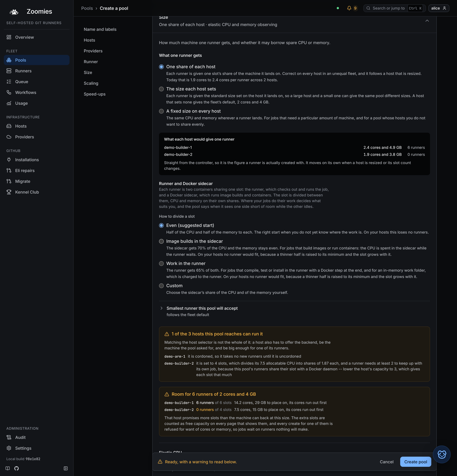457x476 pixels.
Task: Click the Zoomies paw logo icon
Action: coord(14,12)
